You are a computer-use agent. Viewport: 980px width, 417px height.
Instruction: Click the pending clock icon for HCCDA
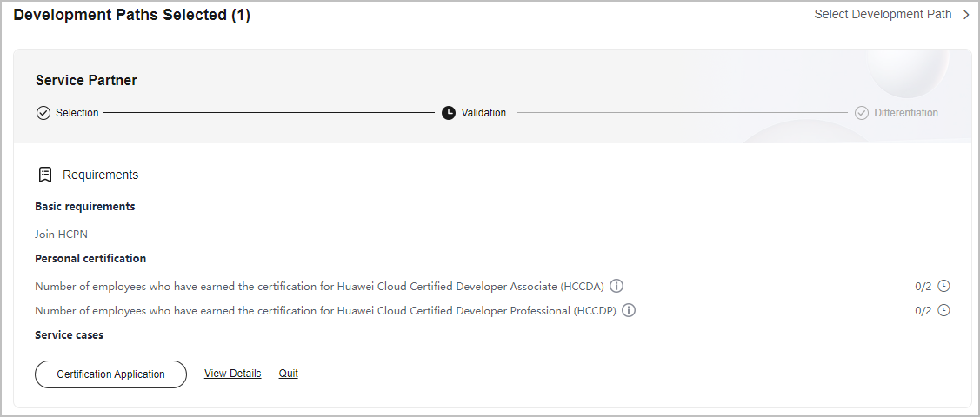point(944,286)
